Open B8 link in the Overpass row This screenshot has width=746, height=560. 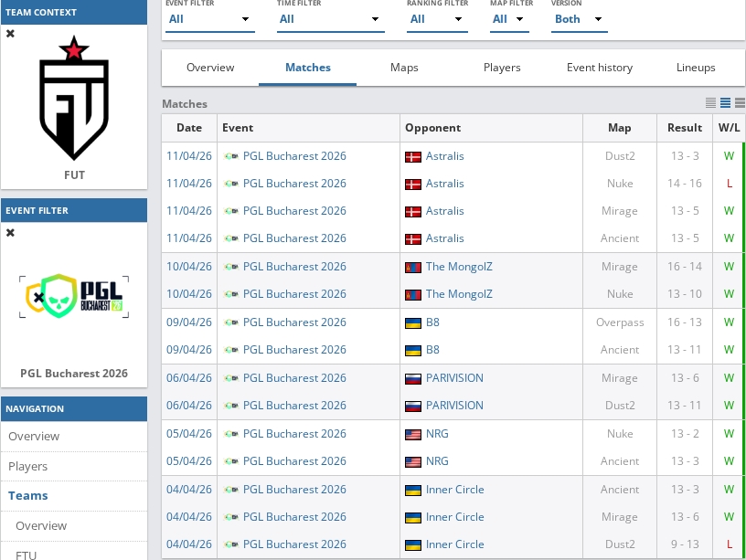pos(432,322)
